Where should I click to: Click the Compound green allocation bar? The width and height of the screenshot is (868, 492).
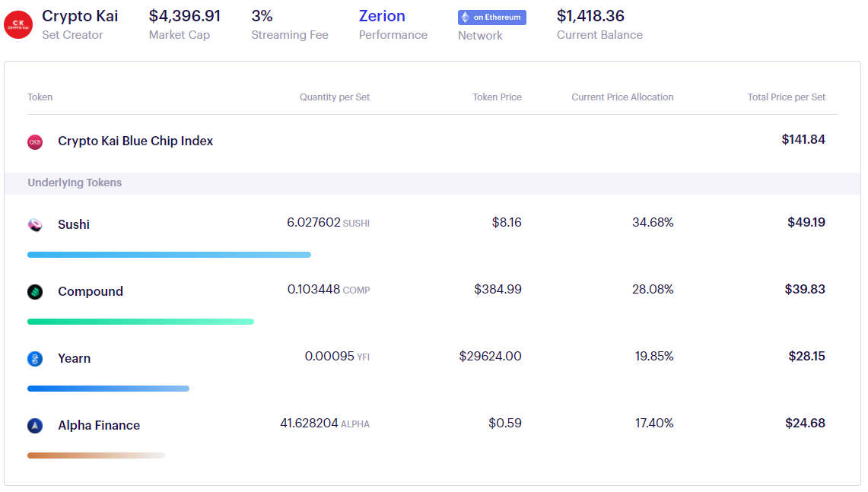(x=141, y=322)
